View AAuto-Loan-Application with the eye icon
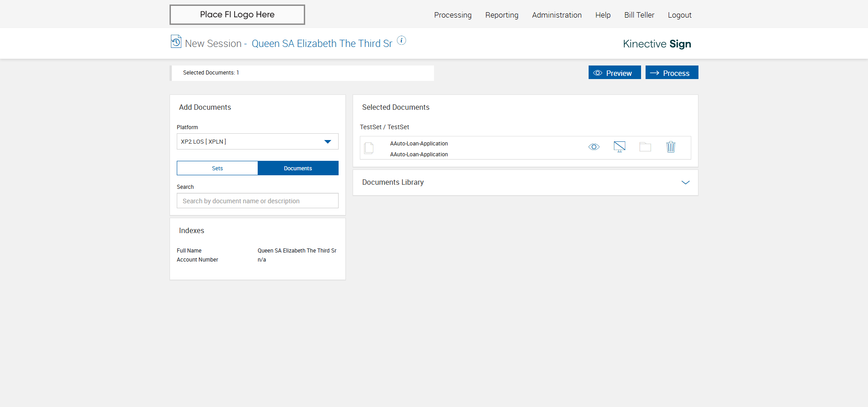This screenshot has width=868, height=407. coord(594,147)
